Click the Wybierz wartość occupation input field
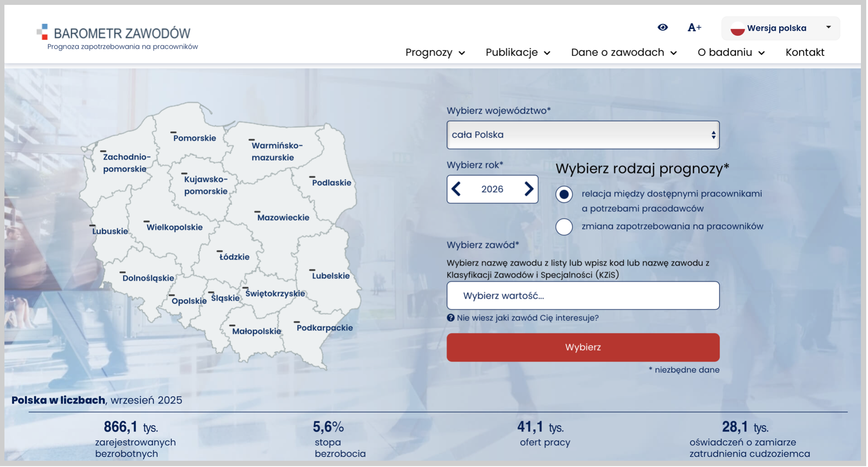 pyautogui.click(x=583, y=295)
